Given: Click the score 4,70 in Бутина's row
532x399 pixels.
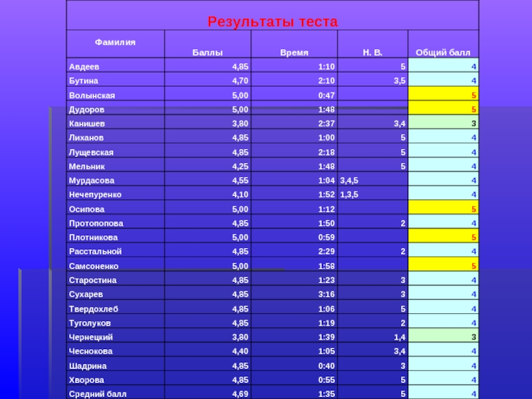Looking at the screenshot, I should [x=240, y=80].
